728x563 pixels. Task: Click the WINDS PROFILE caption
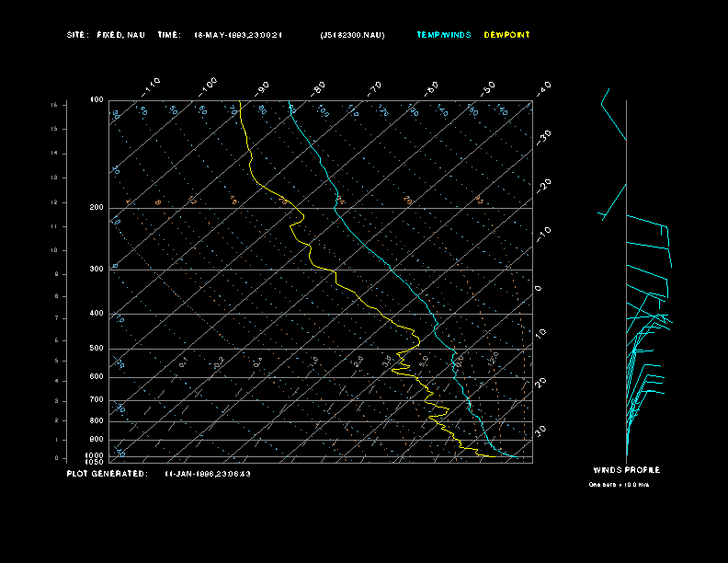627,470
